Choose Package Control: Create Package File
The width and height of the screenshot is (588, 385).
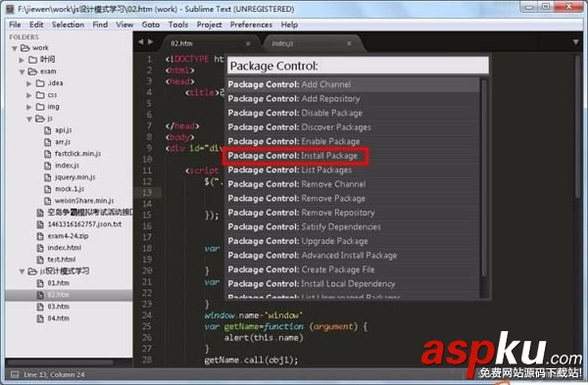353,269
